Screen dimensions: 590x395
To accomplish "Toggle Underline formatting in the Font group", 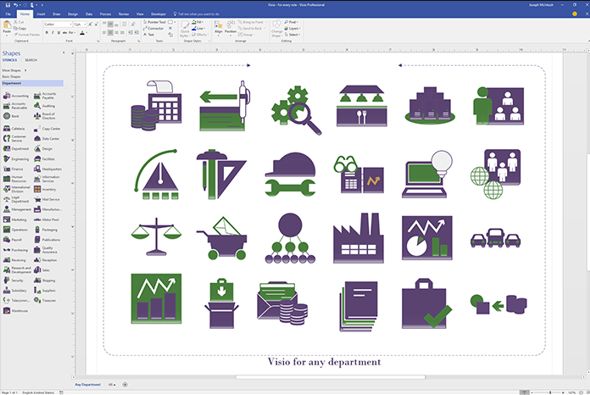I will click(x=58, y=33).
